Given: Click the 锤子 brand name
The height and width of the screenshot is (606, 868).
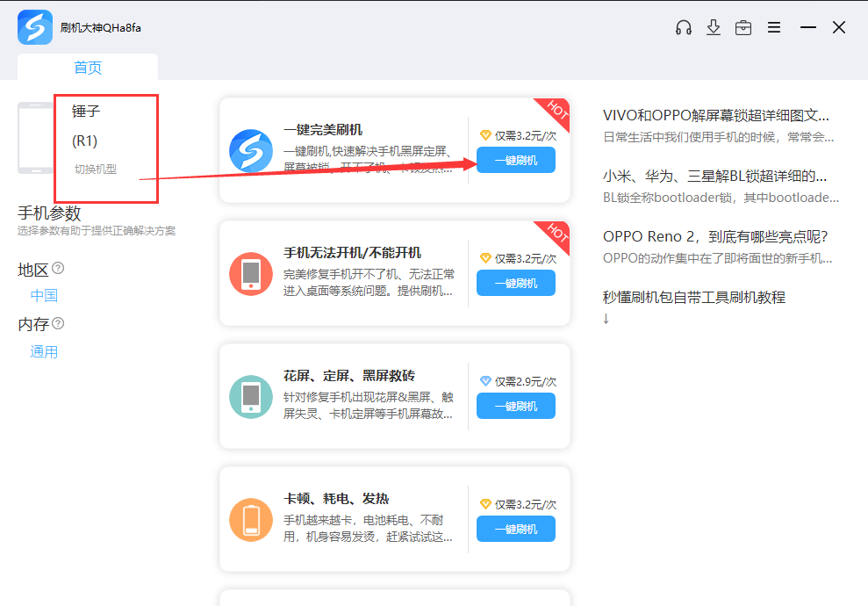Looking at the screenshot, I should [86, 111].
